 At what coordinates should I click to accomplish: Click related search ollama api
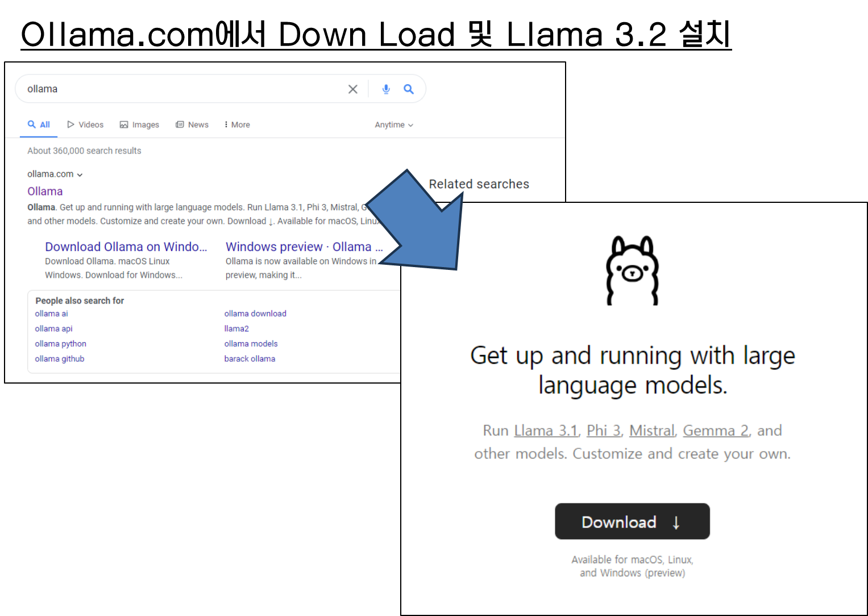coord(53,328)
